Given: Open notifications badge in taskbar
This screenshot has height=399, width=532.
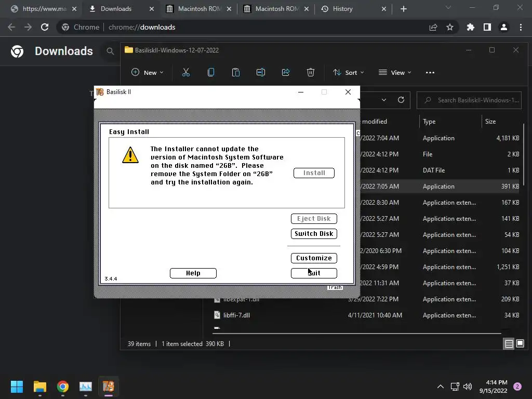Looking at the screenshot, I should click(x=517, y=387).
